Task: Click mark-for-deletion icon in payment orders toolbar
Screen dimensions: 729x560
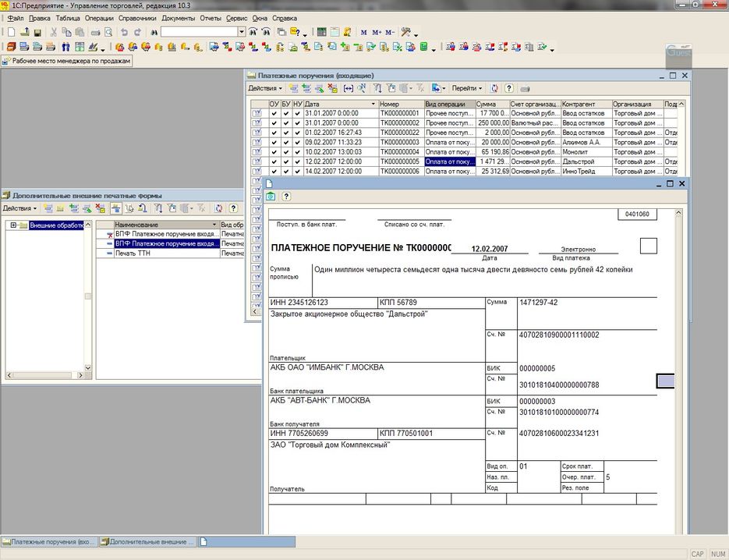Action: point(332,88)
